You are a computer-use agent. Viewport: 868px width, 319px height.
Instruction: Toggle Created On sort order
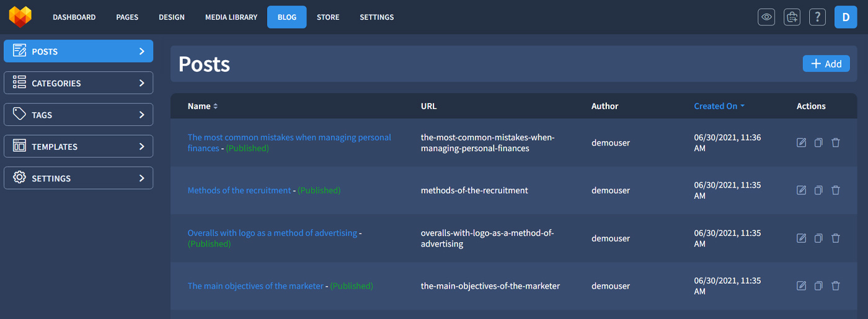(719, 106)
